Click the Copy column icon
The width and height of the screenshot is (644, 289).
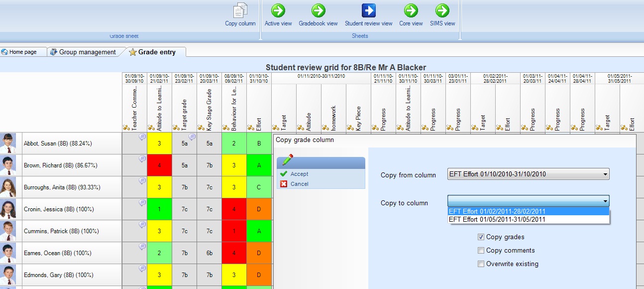pyautogui.click(x=240, y=11)
